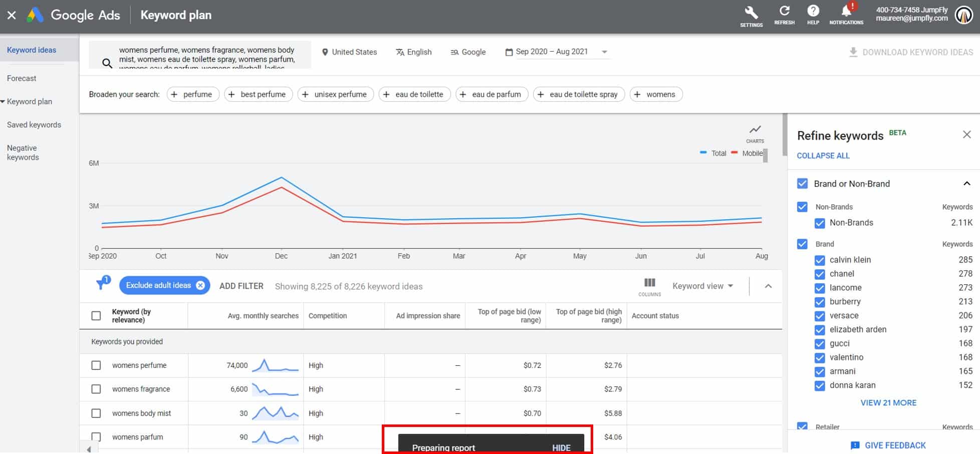Uncheck the Non-Brands item checkbox
Viewport: 980px width, 454px height.
[820, 223]
